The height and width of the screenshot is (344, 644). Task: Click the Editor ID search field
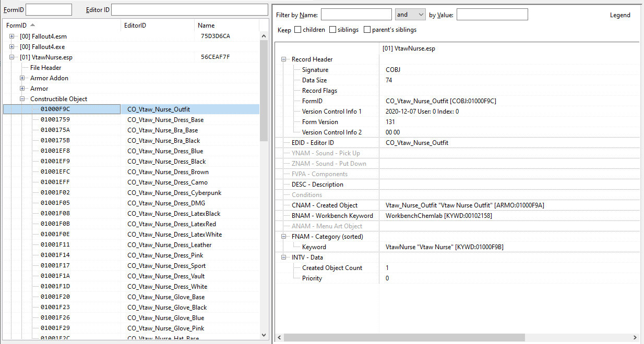pos(189,9)
